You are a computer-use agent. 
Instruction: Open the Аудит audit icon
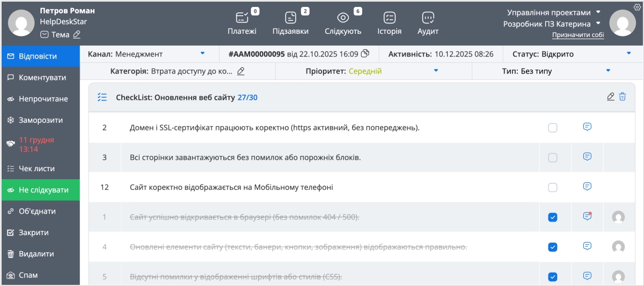428,18
